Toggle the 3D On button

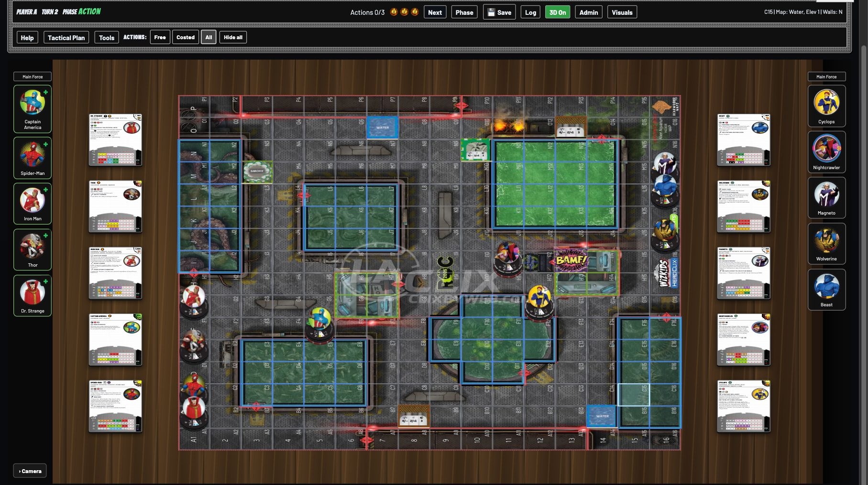coord(557,12)
